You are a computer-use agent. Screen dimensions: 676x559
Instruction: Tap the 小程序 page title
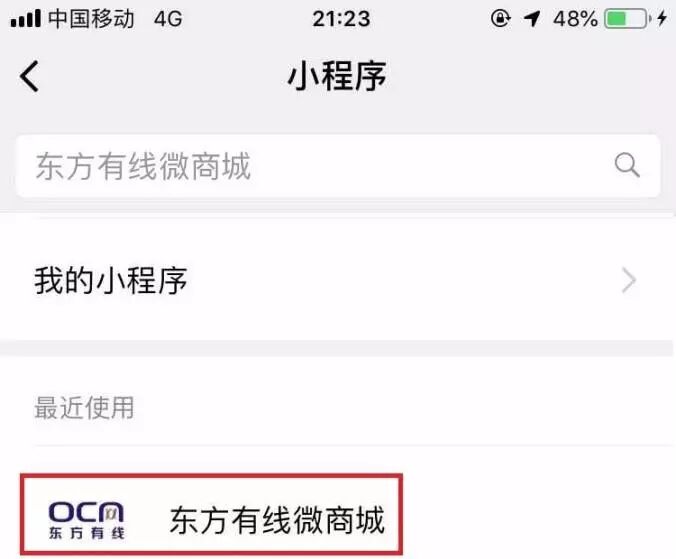tap(337, 76)
